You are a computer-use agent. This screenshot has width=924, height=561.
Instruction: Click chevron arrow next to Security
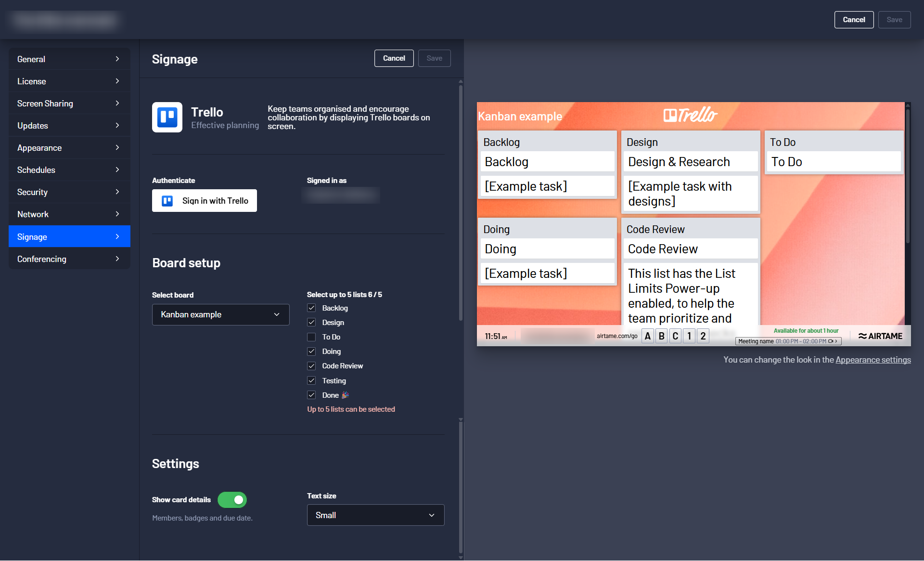tap(117, 192)
